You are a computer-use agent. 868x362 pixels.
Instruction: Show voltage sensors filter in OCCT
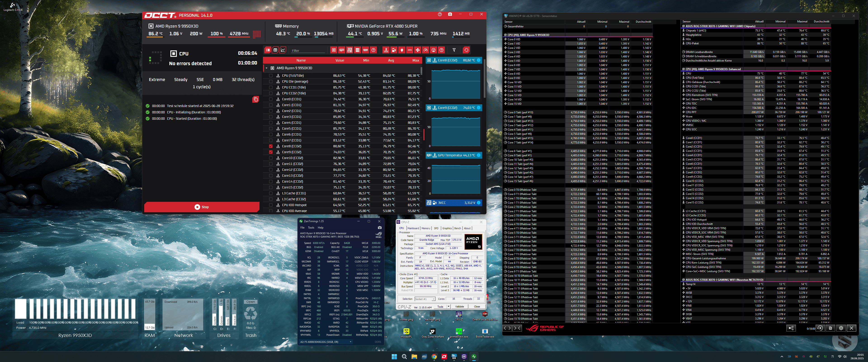(410, 50)
